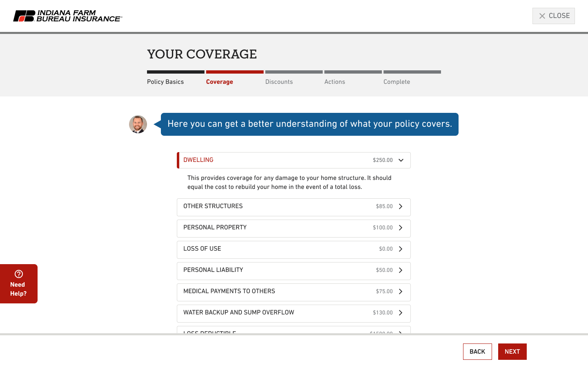Open the Actions step label

pyautogui.click(x=335, y=82)
